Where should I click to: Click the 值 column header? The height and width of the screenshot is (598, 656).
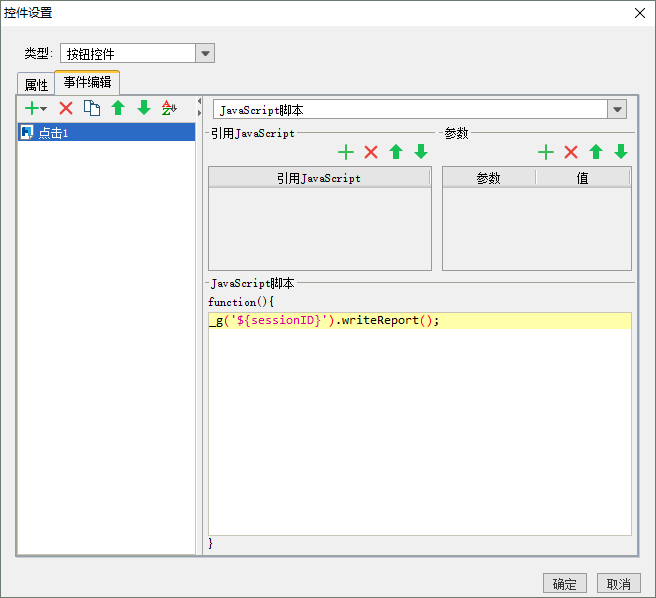coord(582,178)
